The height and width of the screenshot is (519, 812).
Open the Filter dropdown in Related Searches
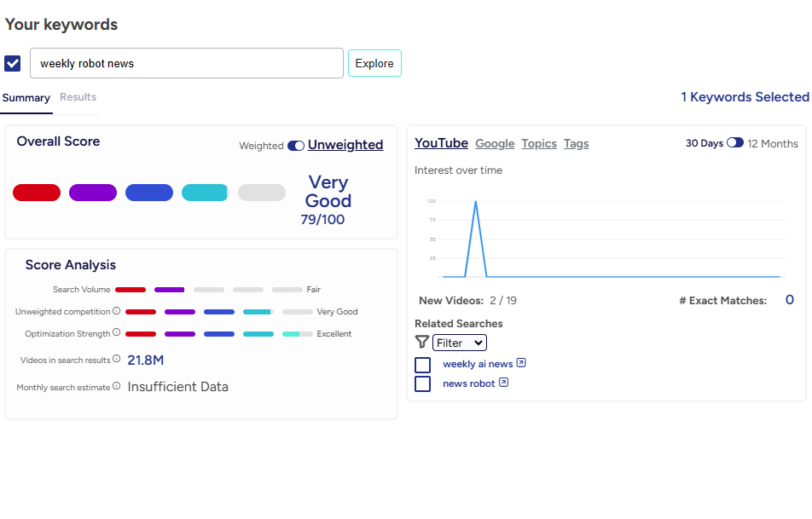[x=459, y=343]
